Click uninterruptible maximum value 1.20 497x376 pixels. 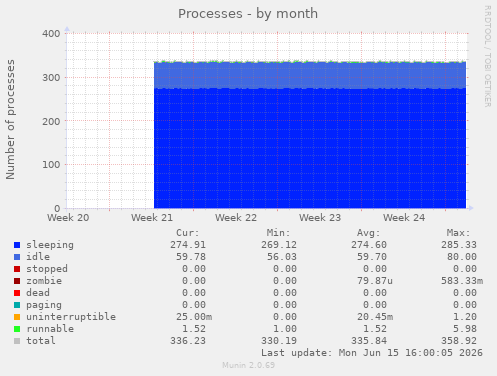(465, 317)
